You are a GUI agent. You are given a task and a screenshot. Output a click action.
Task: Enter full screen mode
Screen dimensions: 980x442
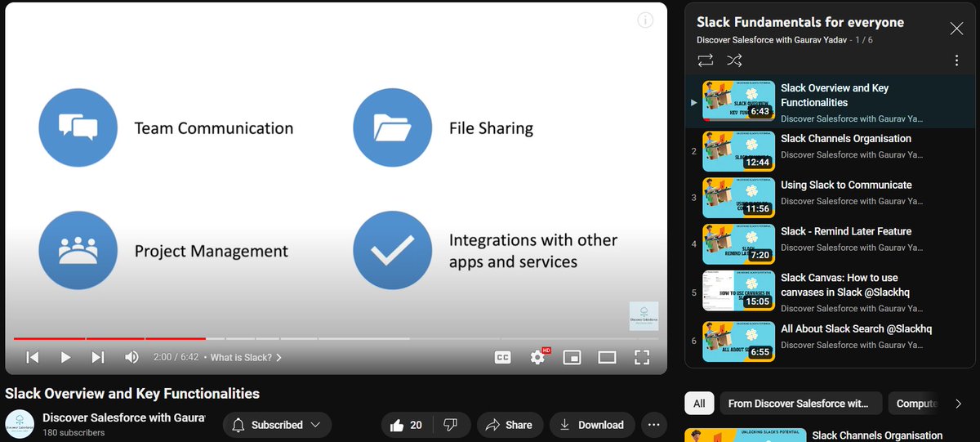[642, 357]
